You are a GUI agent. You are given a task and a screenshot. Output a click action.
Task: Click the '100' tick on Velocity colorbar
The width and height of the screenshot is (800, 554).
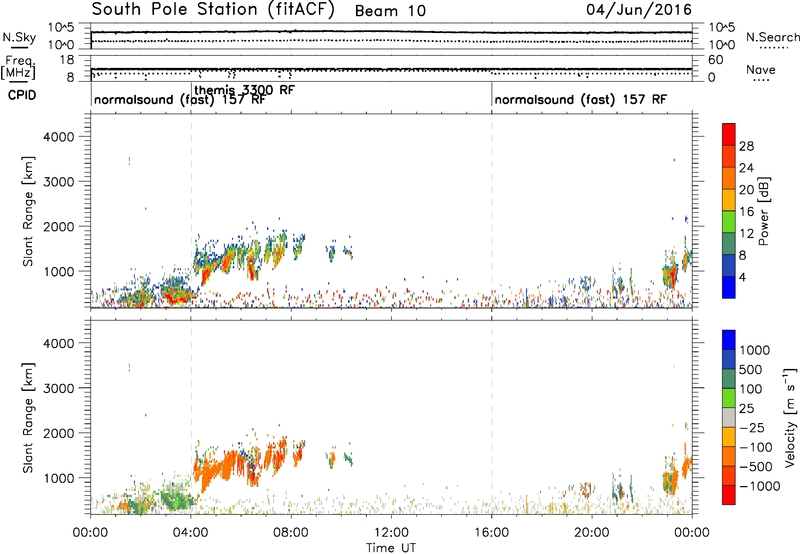click(751, 389)
